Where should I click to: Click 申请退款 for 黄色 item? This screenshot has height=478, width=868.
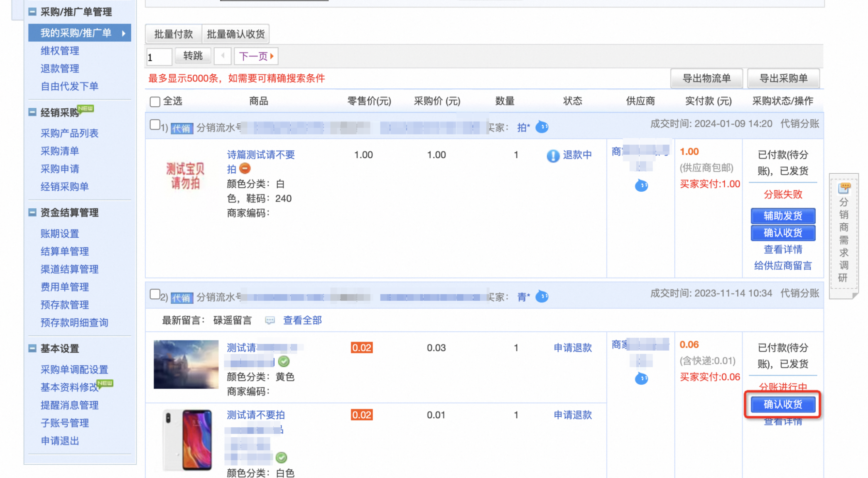[573, 348]
